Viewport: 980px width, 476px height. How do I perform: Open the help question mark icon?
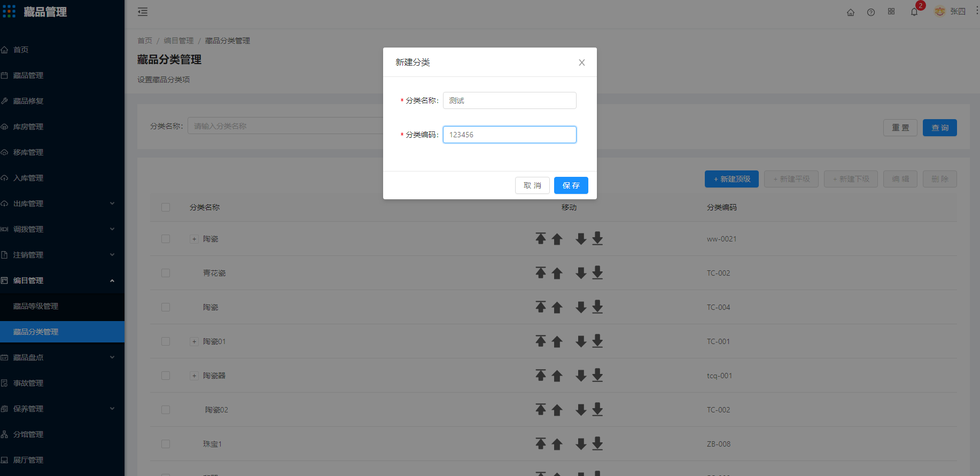tap(871, 12)
